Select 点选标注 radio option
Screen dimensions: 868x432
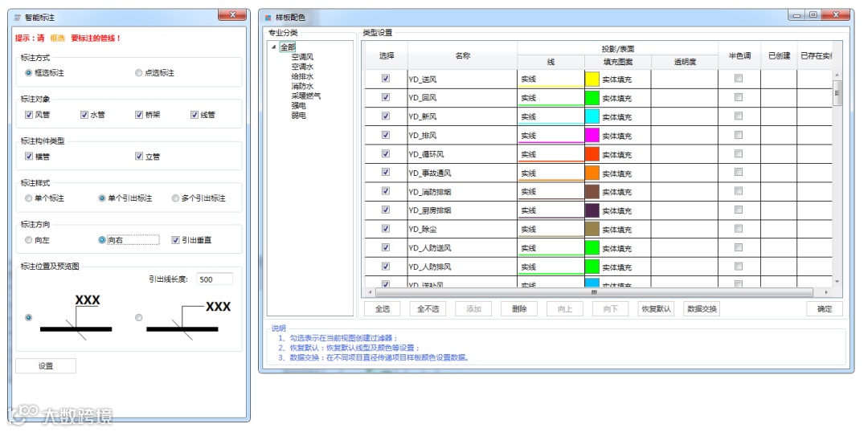tap(138, 73)
